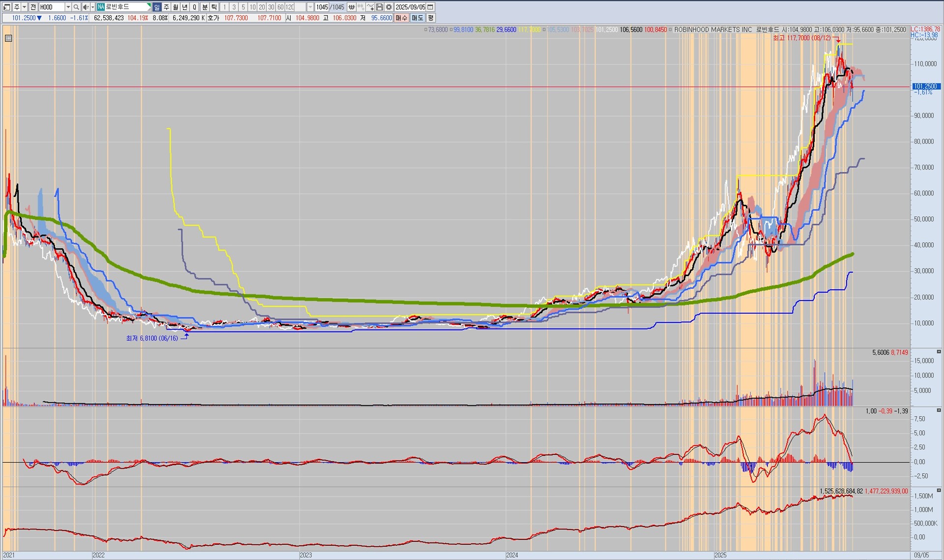Image resolution: width=944 pixels, height=560 pixels.
Task: Open the calendar date picker icon
Action: tap(430, 7)
